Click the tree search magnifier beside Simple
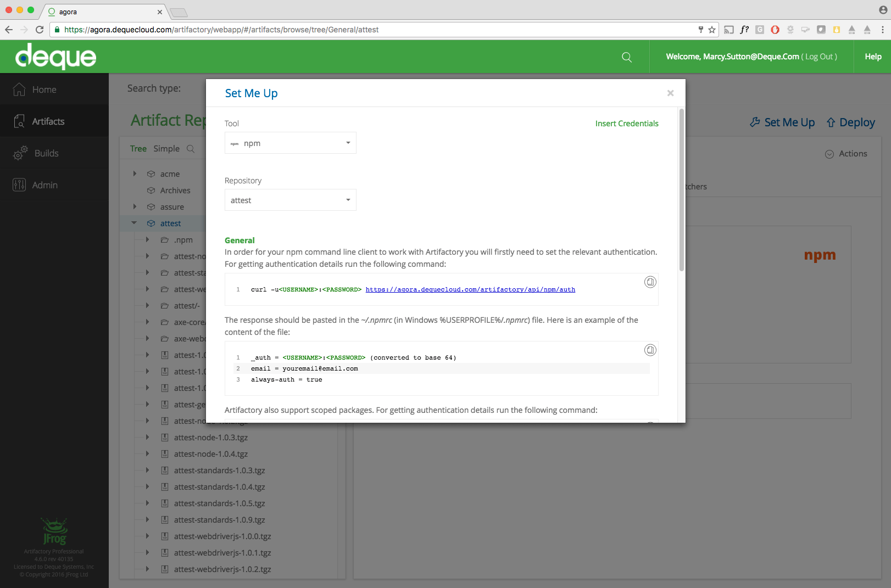The height and width of the screenshot is (588, 891). pyautogui.click(x=190, y=148)
